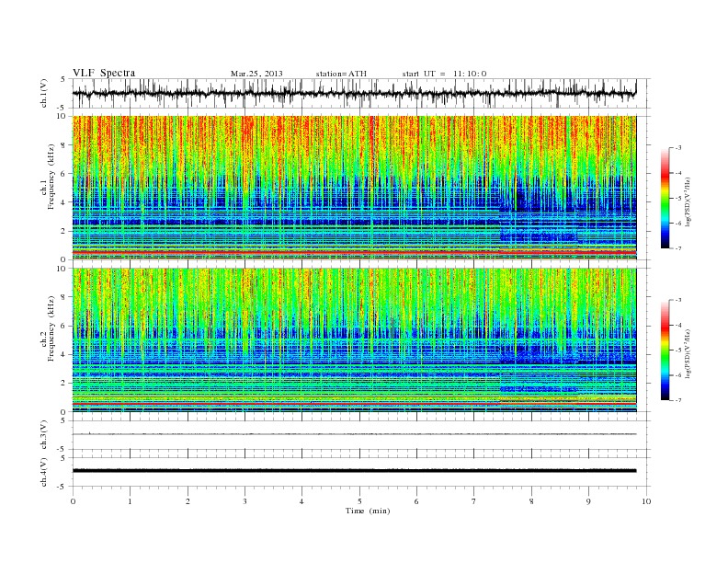Click the "station=ATH" header label
The width and height of the screenshot is (728, 563).
(x=341, y=74)
